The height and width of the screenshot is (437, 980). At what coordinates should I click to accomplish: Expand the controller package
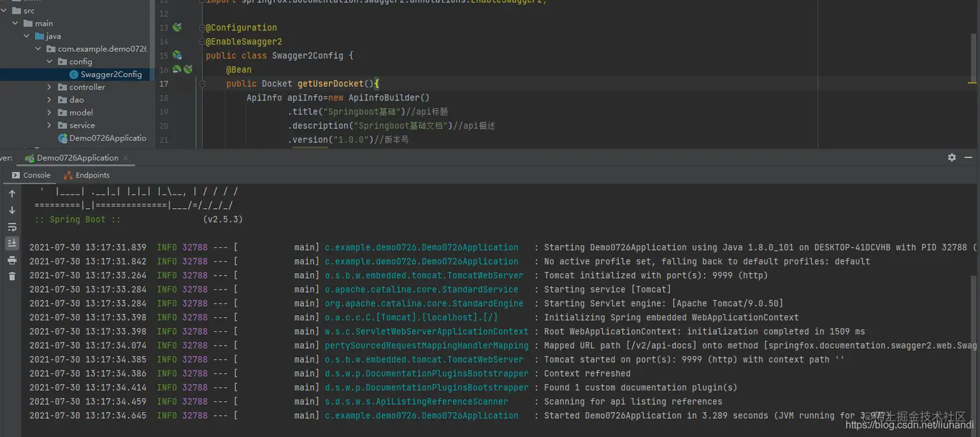(50, 87)
